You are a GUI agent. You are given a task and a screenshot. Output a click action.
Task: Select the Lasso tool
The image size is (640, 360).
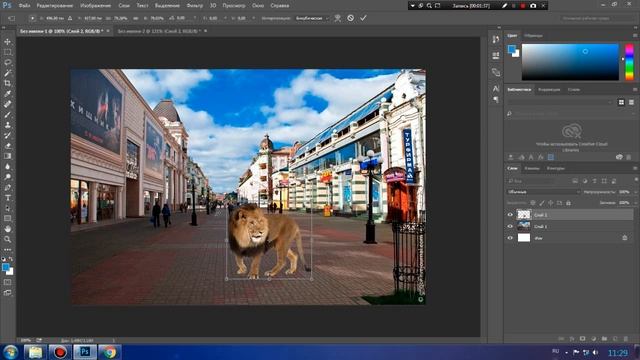[x=7, y=62]
